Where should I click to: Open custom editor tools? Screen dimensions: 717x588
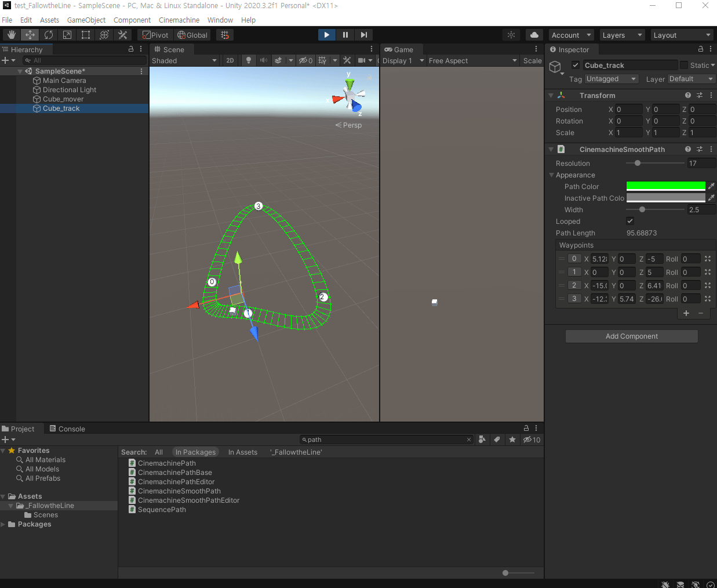pos(123,35)
